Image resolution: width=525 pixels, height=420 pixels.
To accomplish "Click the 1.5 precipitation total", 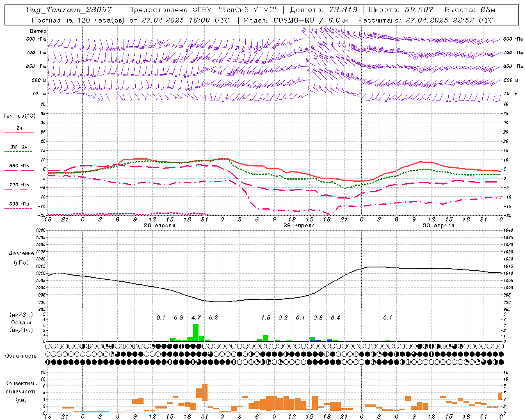I will tap(266, 317).
